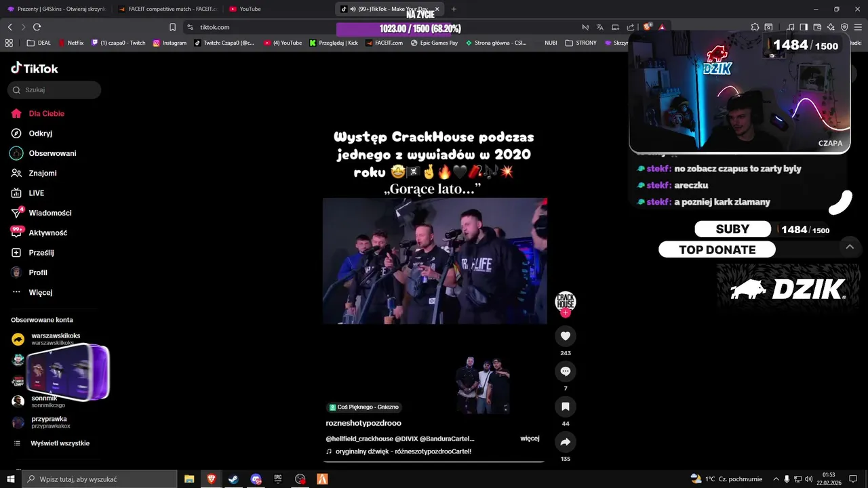The width and height of the screenshot is (868, 488).
Task: Open Brave Shields lion icon
Action: [647, 26]
